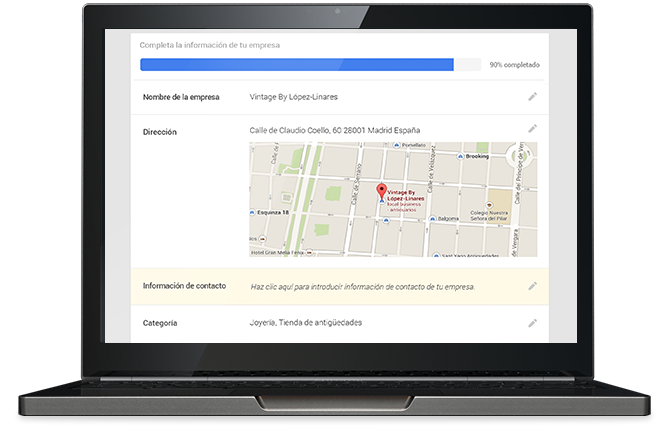Click the red map pin marker
The image size is (671, 444).
pyautogui.click(x=381, y=191)
